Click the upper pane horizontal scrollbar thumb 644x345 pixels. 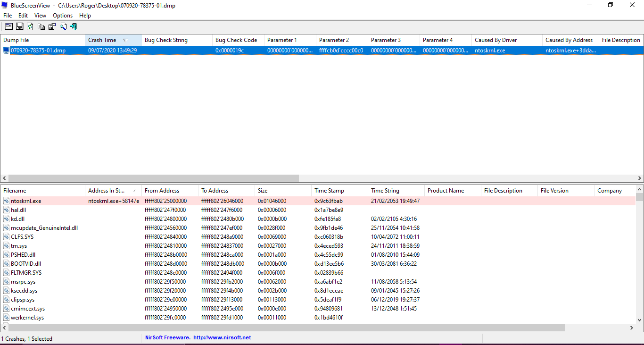[x=154, y=178]
